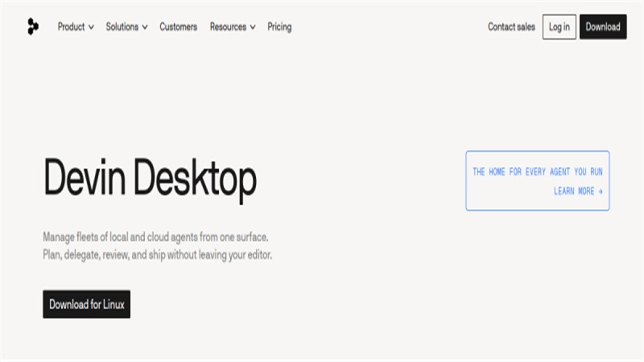Click the arrow icon after LEARN MORE
The height and width of the screenshot is (362, 644).
click(x=601, y=191)
